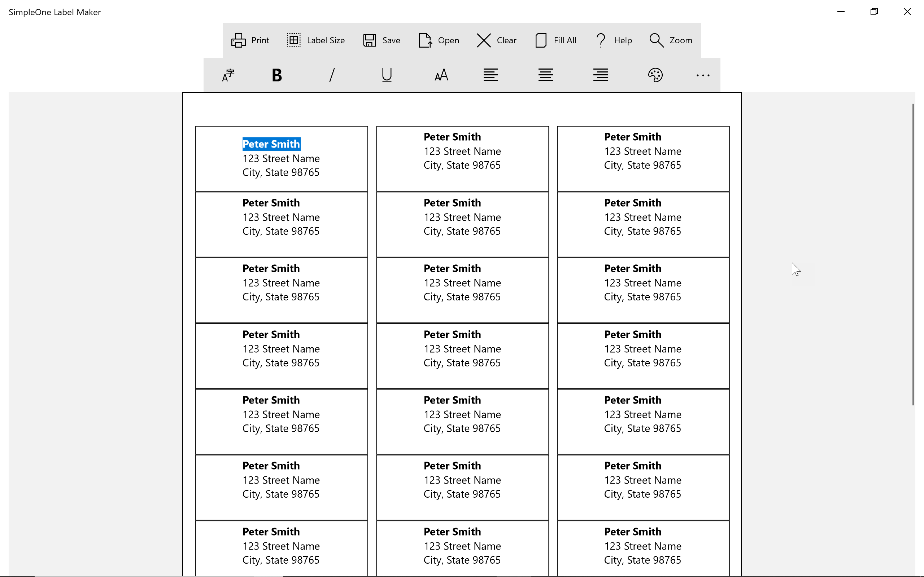Click left alignment formatting button
924x577 pixels.
[490, 74]
